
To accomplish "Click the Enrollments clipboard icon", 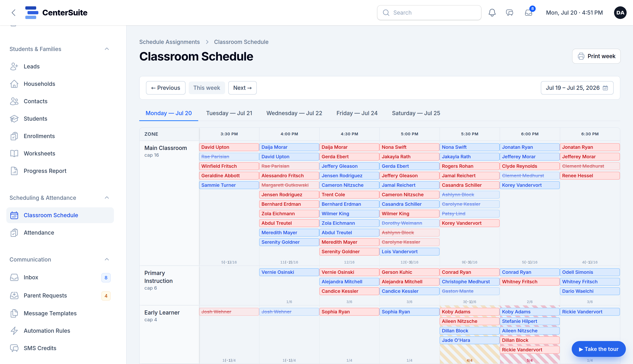I will tap(14, 136).
